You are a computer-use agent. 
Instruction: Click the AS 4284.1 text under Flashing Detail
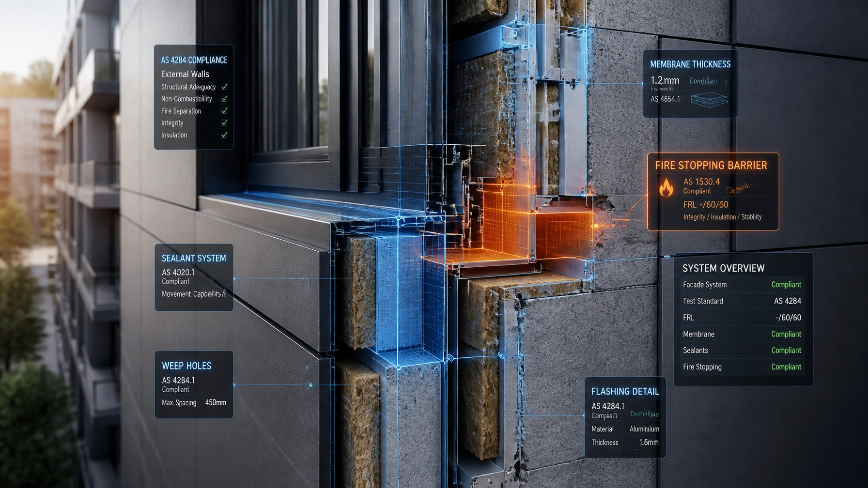(x=608, y=406)
